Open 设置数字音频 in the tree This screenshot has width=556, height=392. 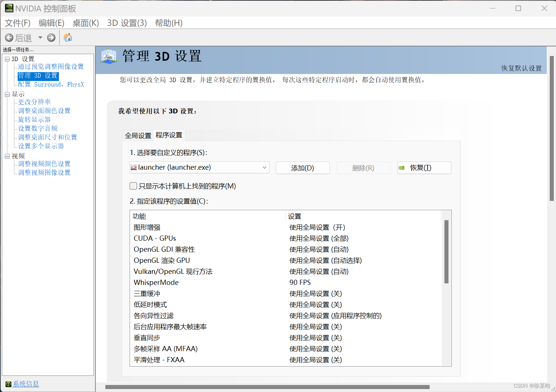38,128
